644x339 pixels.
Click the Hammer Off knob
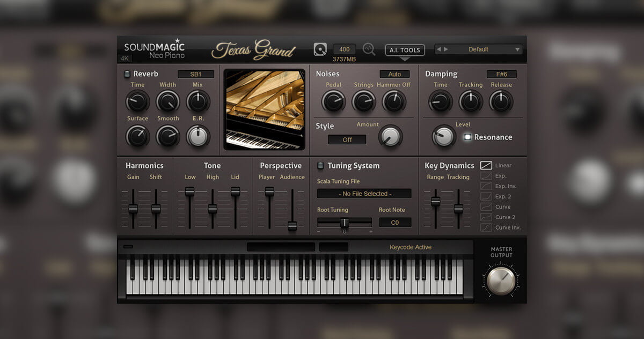click(x=394, y=101)
